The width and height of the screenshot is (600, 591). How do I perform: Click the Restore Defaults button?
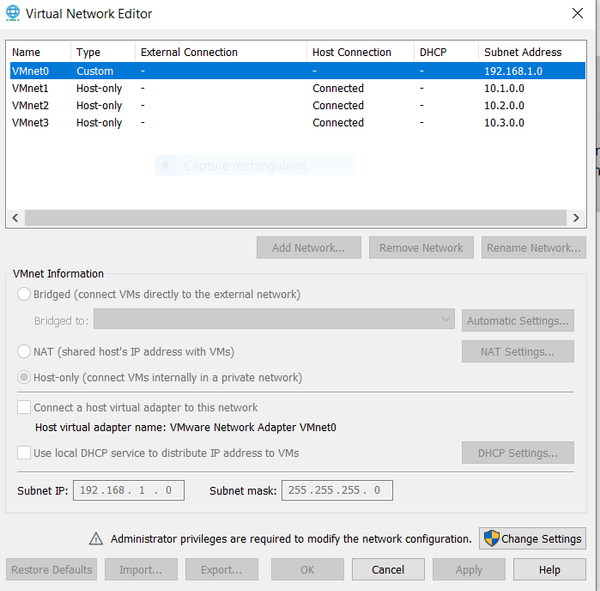point(51,570)
